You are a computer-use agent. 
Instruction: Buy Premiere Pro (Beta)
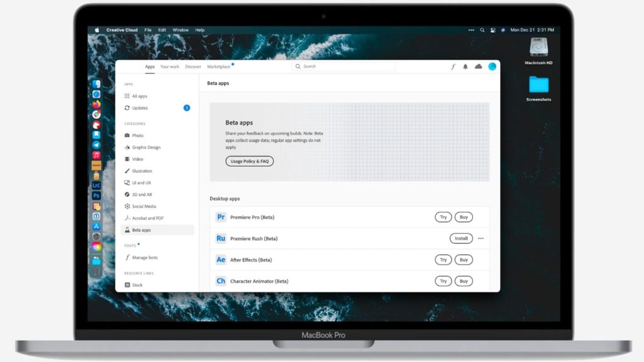point(464,217)
